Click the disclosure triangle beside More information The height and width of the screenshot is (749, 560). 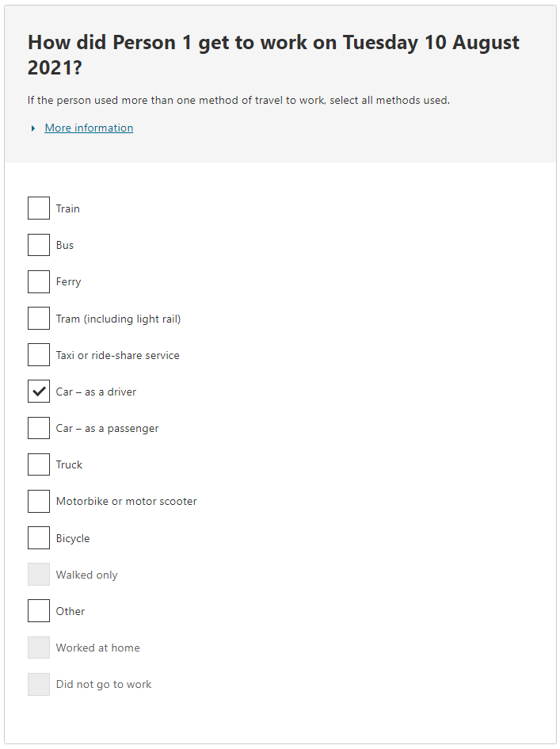coord(31,128)
